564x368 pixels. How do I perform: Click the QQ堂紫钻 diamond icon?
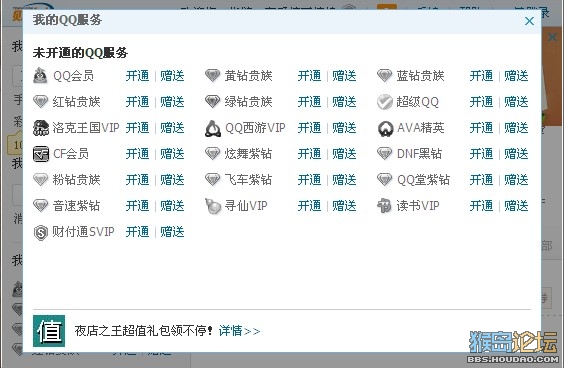(385, 180)
